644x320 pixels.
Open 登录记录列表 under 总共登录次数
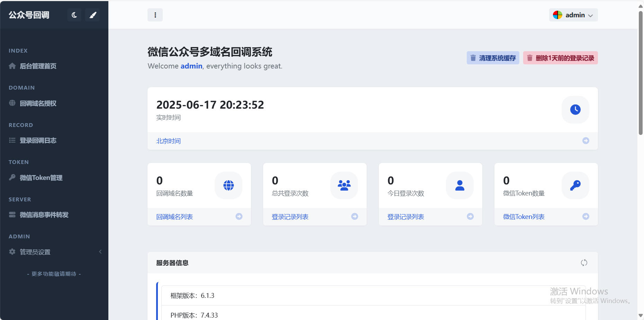click(x=290, y=217)
